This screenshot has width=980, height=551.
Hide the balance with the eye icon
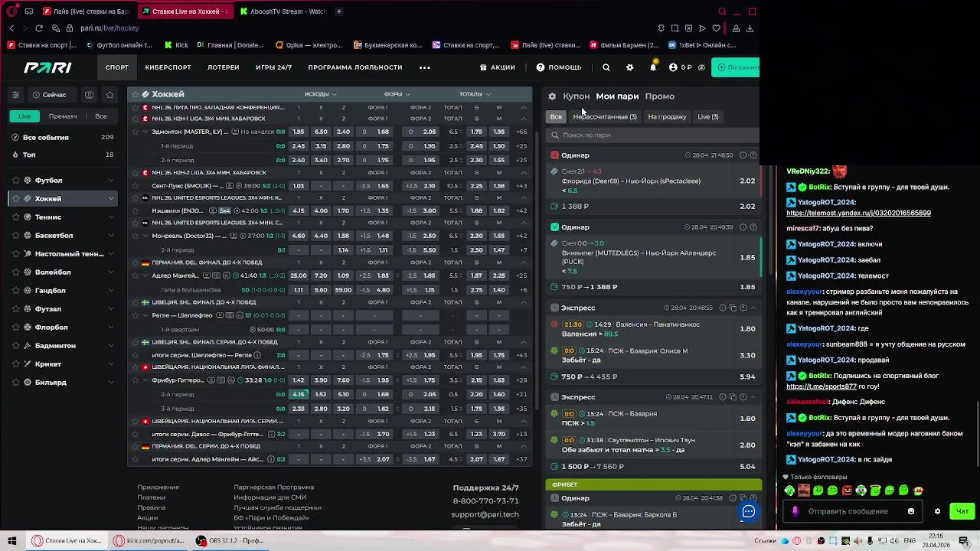(701, 67)
